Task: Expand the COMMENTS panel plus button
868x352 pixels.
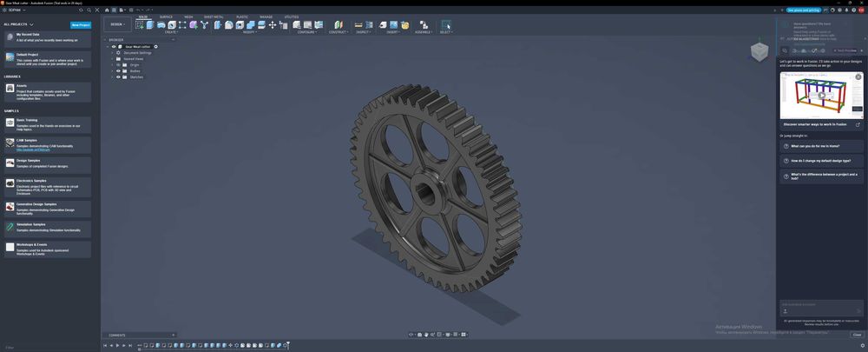Action: tap(174, 335)
